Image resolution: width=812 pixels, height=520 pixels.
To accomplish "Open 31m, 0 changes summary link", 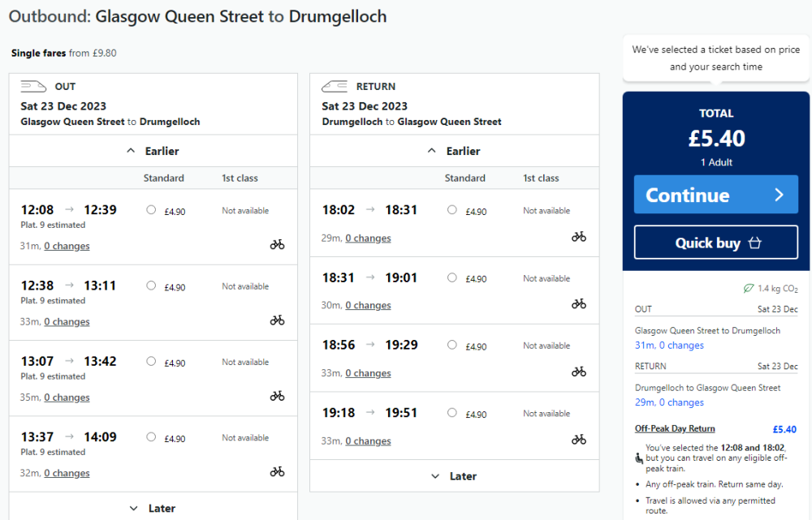I will point(669,346).
